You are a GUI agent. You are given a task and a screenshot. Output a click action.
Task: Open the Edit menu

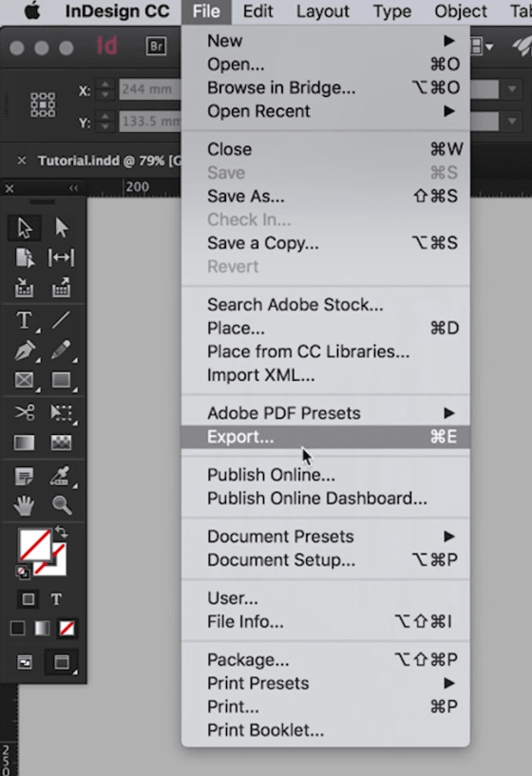pos(257,10)
